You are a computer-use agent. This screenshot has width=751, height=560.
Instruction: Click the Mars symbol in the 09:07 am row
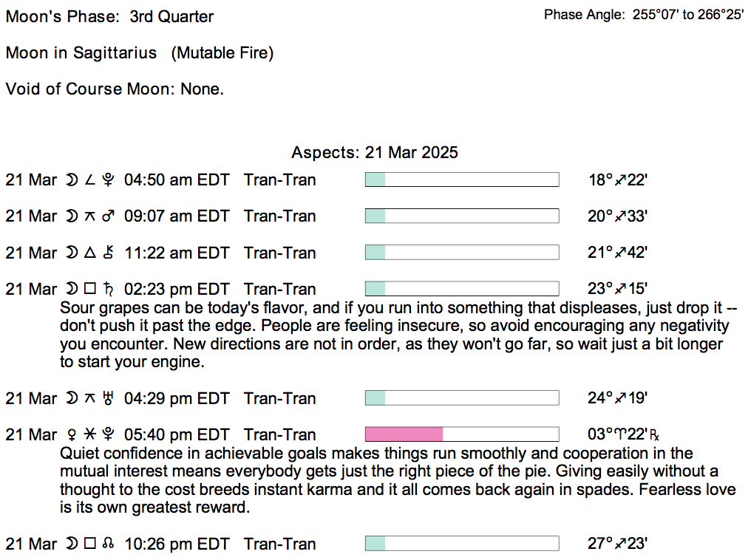[110, 216]
